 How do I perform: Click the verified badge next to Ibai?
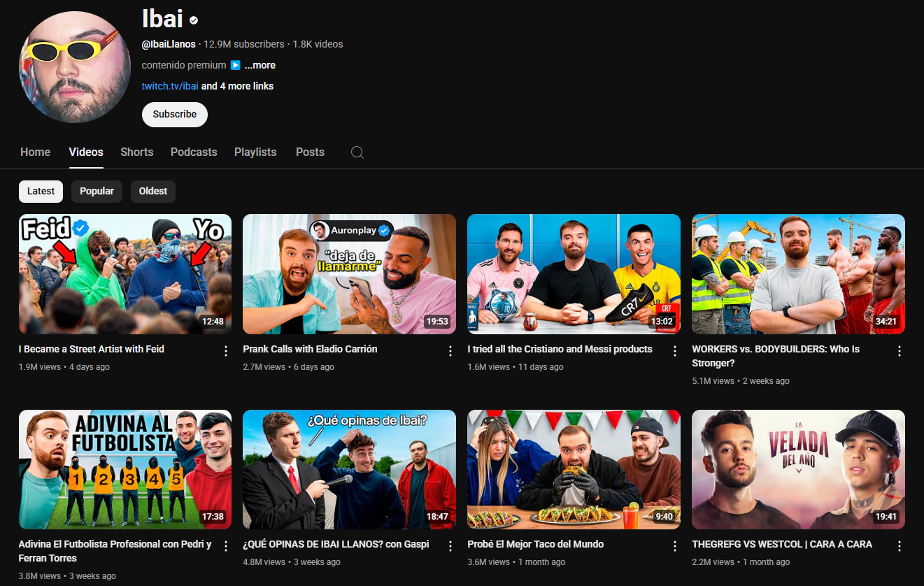tap(193, 20)
